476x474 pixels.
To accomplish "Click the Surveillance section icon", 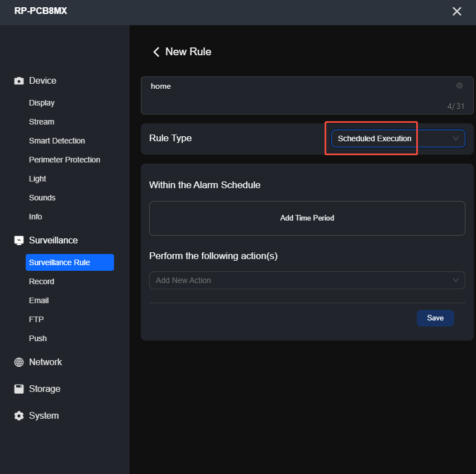I will [18, 240].
